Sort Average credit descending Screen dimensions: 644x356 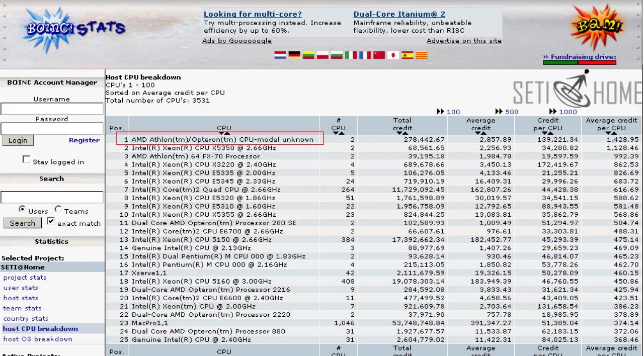[477, 133]
